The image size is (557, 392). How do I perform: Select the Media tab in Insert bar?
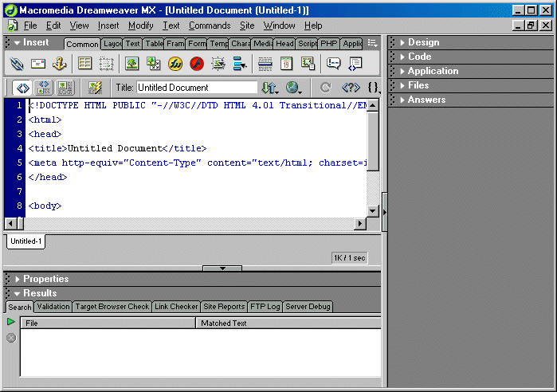tap(262, 44)
